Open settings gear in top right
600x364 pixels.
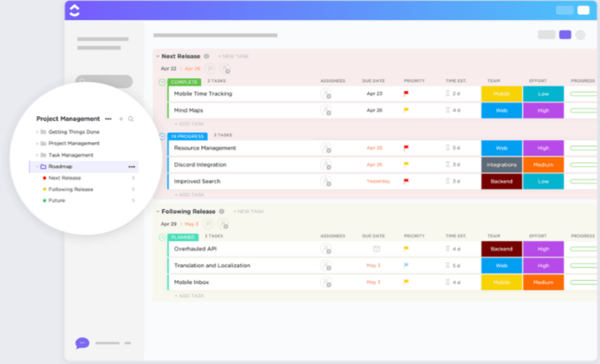coord(580,35)
